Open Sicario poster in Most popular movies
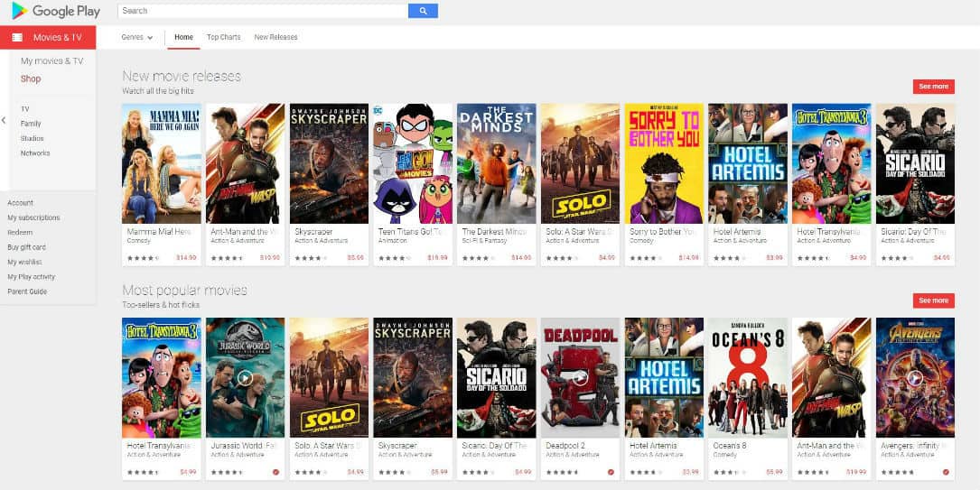The image size is (980, 490). [x=496, y=377]
